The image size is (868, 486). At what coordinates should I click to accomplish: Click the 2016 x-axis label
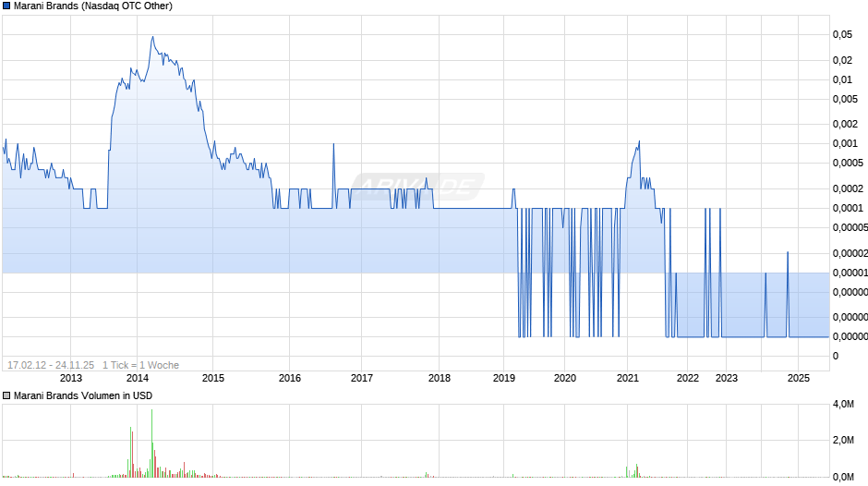pyautogui.click(x=290, y=379)
